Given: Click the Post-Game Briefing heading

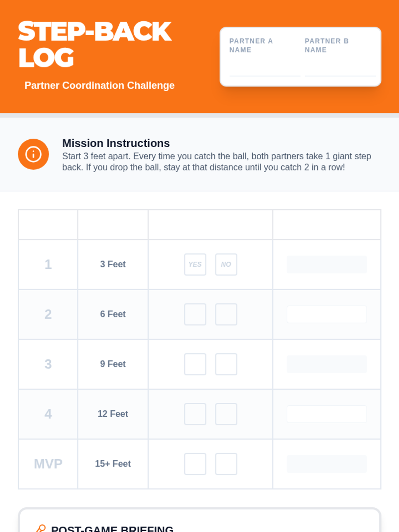Looking at the screenshot, I should pos(112,529).
